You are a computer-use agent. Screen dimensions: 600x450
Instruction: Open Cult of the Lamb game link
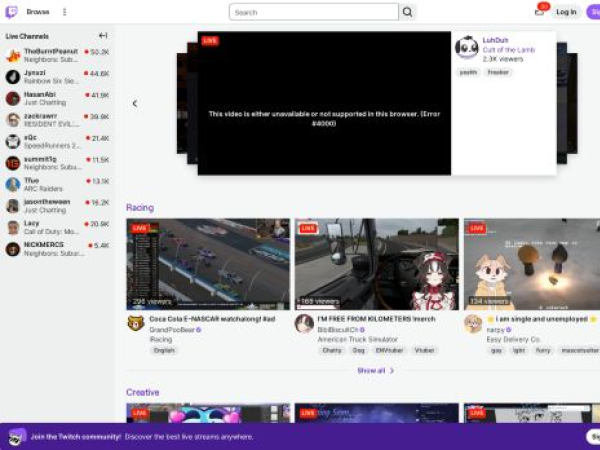click(x=509, y=50)
